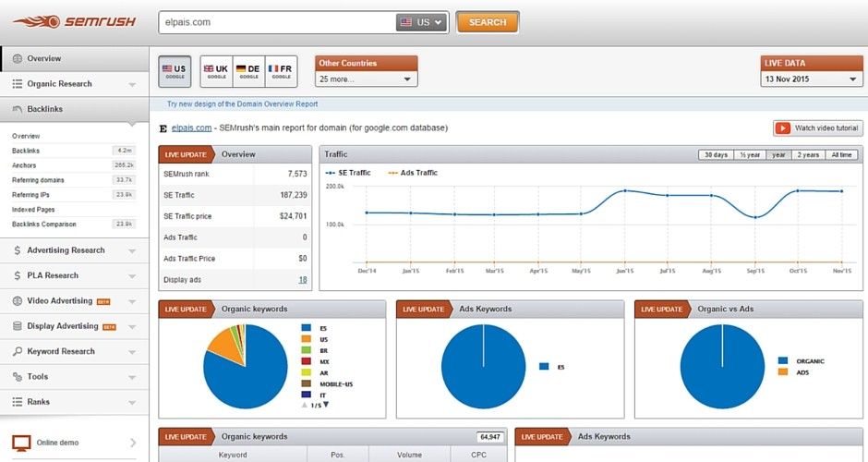Image resolution: width=868 pixels, height=462 pixels.
Task: Select the UK Google database button
Action: coord(216,71)
